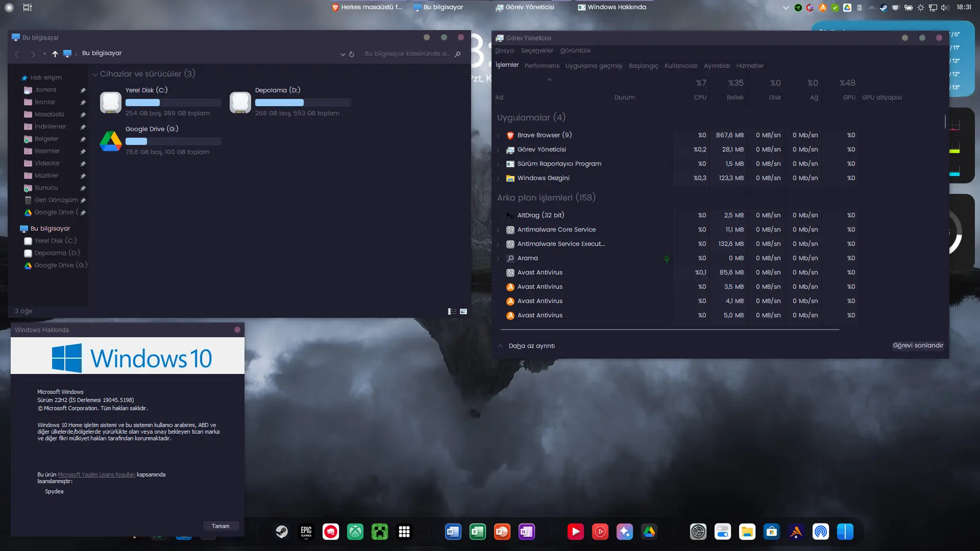Open PowerPoint from the dock
Viewport: 980px width, 551px height.
tap(502, 532)
